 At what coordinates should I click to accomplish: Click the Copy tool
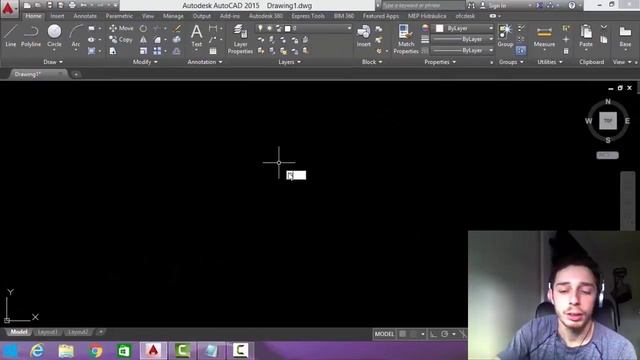pos(121,40)
